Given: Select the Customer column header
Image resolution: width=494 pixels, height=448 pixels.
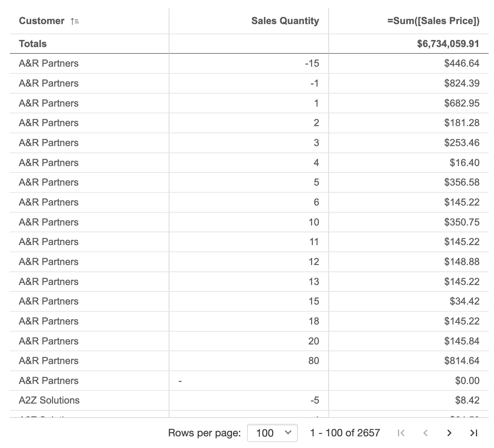Looking at the screenshot, I should (x=41, y=21).
